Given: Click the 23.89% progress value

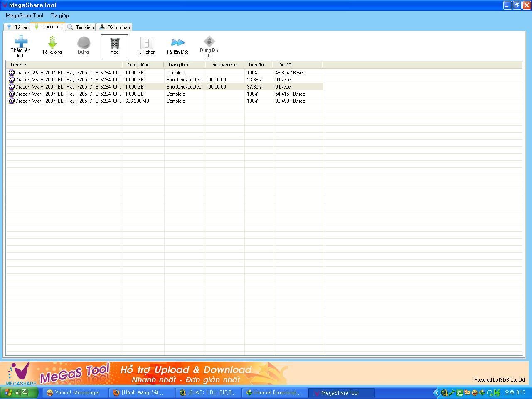Looking at the screenshot, I should point(254,79).
